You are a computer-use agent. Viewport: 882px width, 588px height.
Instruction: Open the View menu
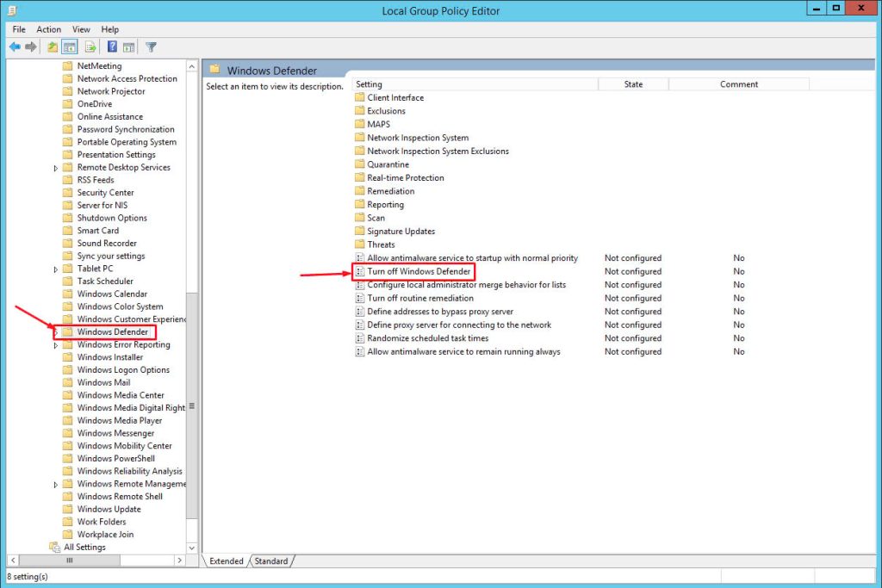tap(81, 29)
